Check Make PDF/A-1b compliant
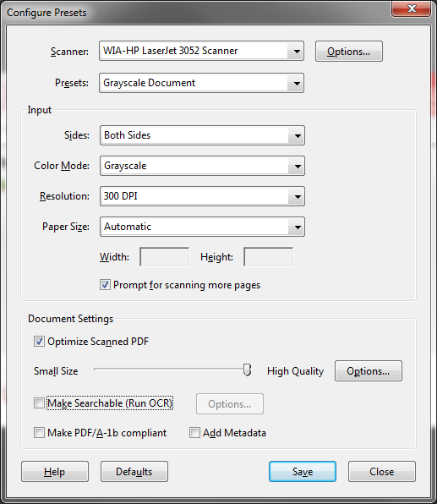Screen dimensions: 437x504 [x=39, y=433]
